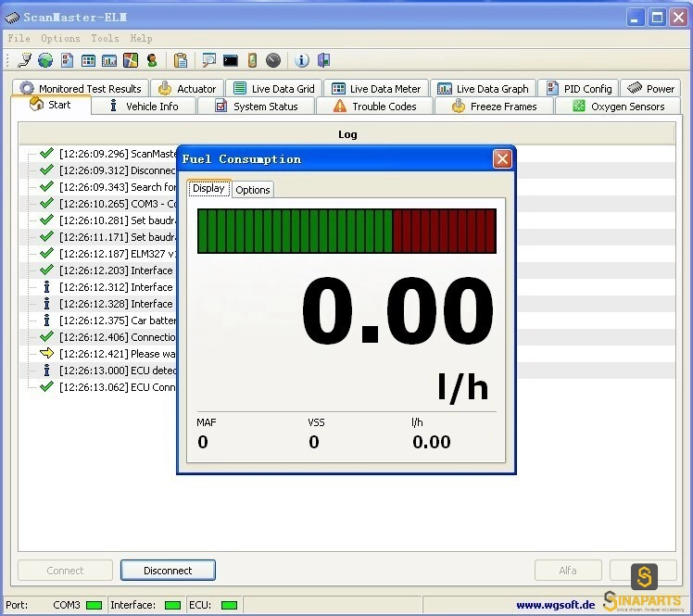Switch to the Actuator tab
The image size is (693, 616).
[x=187, y=88]
